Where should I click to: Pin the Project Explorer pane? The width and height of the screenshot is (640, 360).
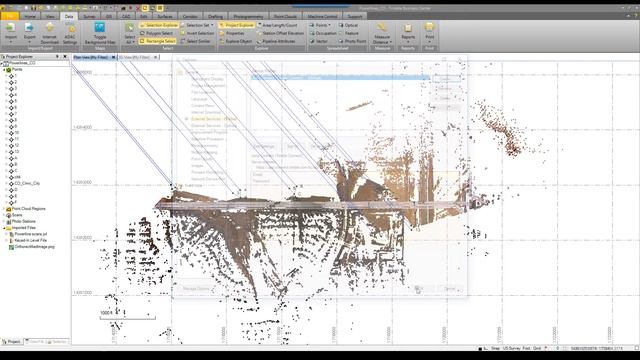pyautogui.click(x=57, y=57)
